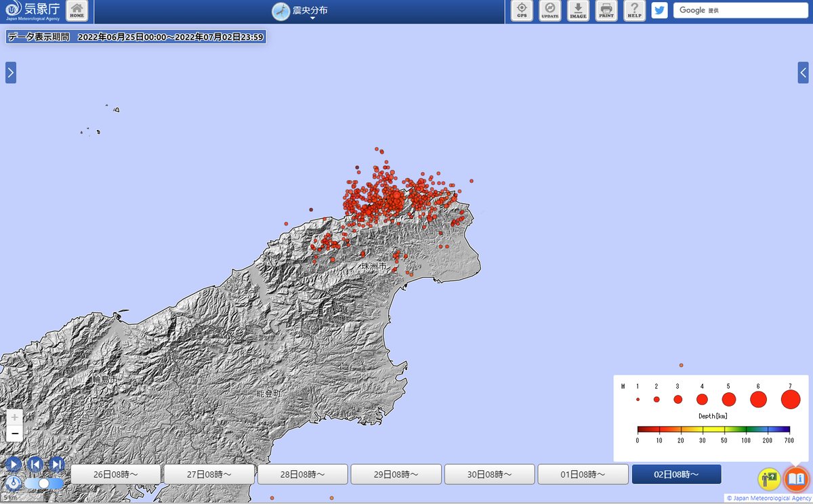Click the depth color scale bar
Image resolution: width=813 pixels, height=504 pixels.
pos(713,429)
